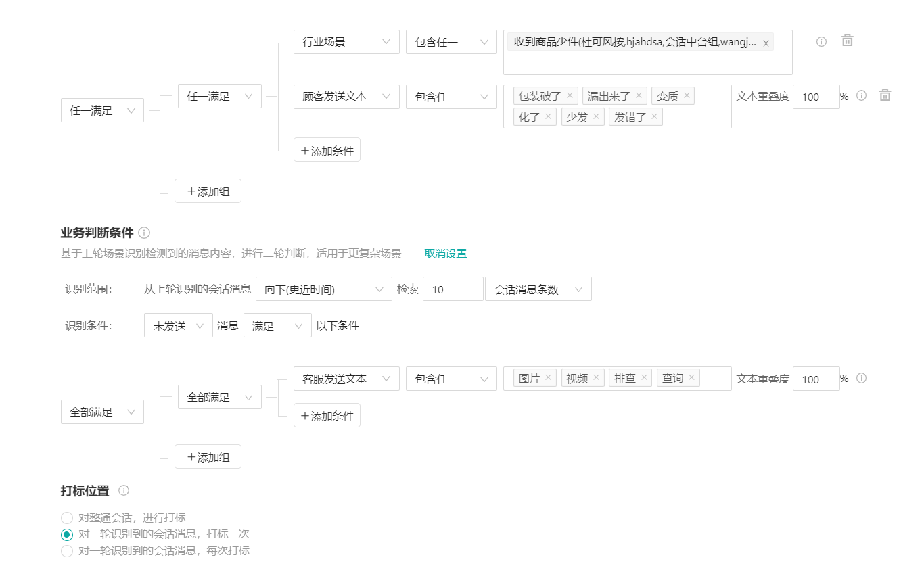Remove the 排查 keyword tag

click(644, 377)
